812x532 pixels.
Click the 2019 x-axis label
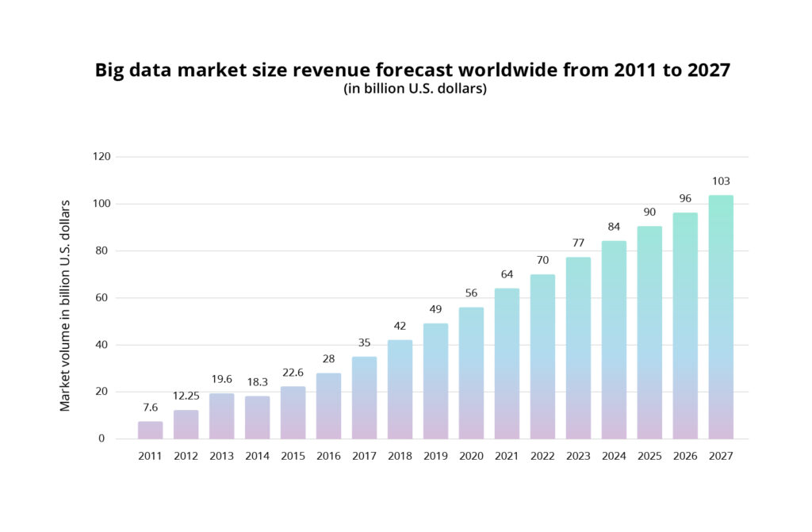pos(435,456)
